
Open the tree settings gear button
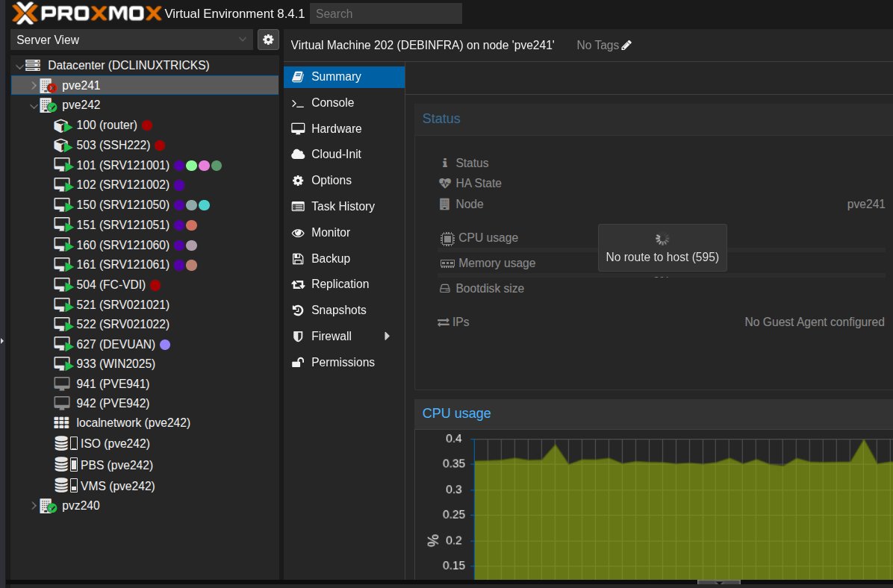point(268,40)
